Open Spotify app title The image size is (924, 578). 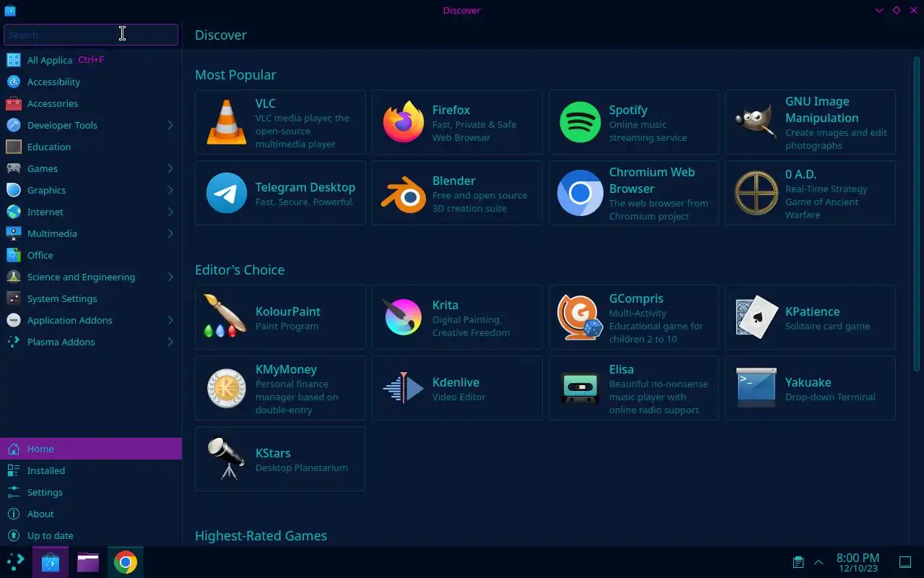click(x=628, y=110)
